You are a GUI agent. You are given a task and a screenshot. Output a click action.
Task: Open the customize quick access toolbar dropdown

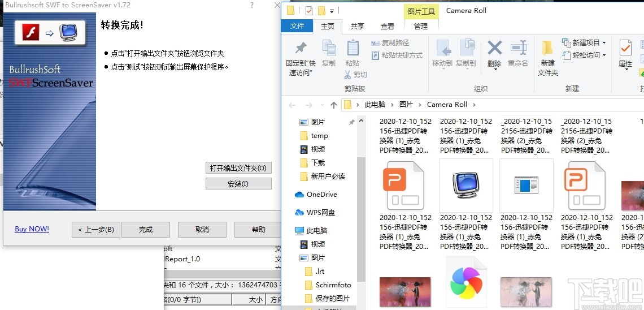click(332, 11)
